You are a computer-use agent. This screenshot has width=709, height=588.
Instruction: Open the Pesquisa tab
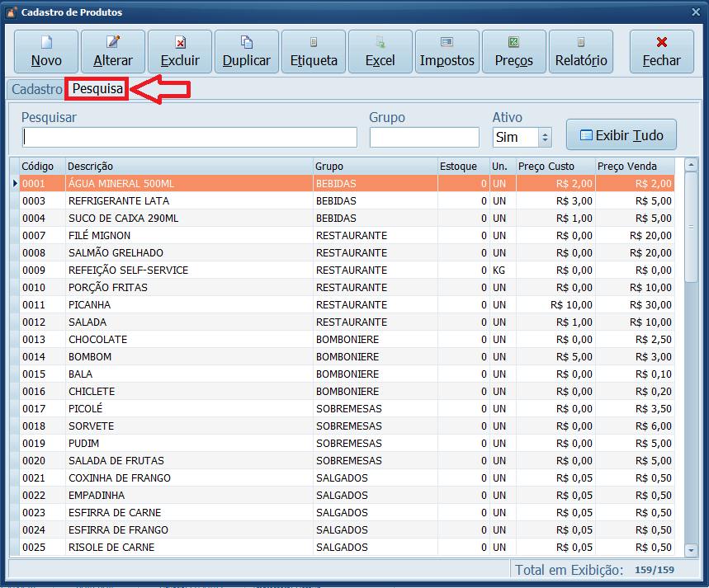[97, 89]
